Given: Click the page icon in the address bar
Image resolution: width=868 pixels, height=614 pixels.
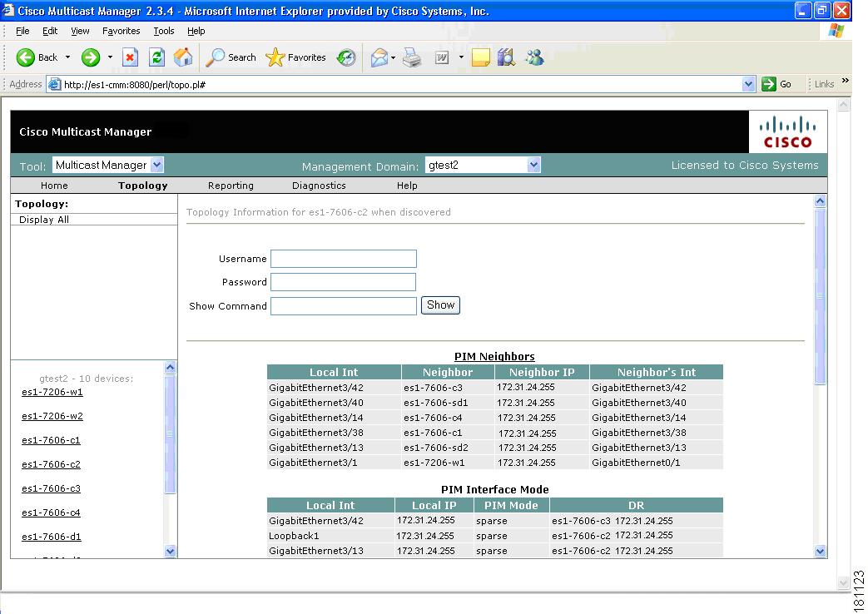Looking at the screenshot, I should pyautogui.click(x=54, y=84).
